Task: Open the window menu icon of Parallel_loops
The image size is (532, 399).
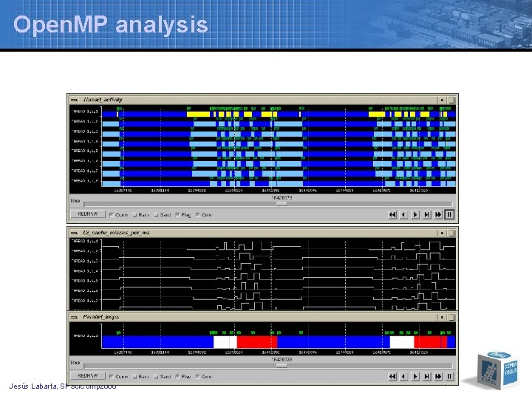Action: (x=74, y=317)
